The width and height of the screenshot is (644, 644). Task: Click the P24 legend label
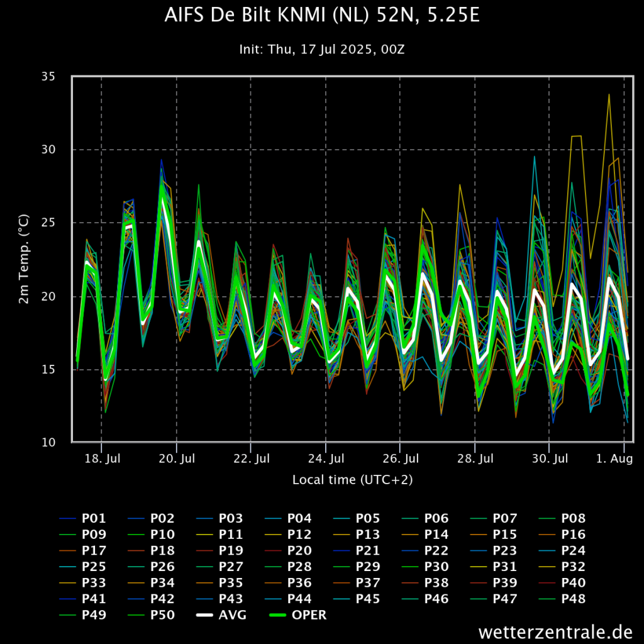tap(574, 550)
